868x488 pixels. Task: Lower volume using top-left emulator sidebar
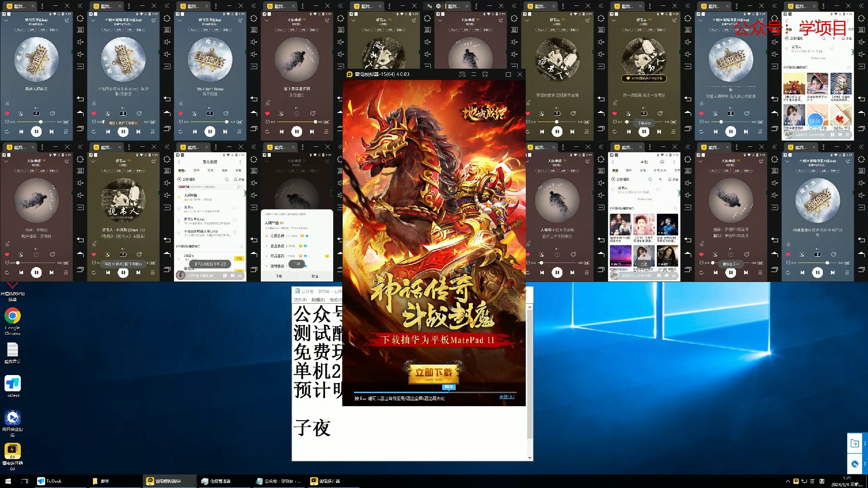80,54
